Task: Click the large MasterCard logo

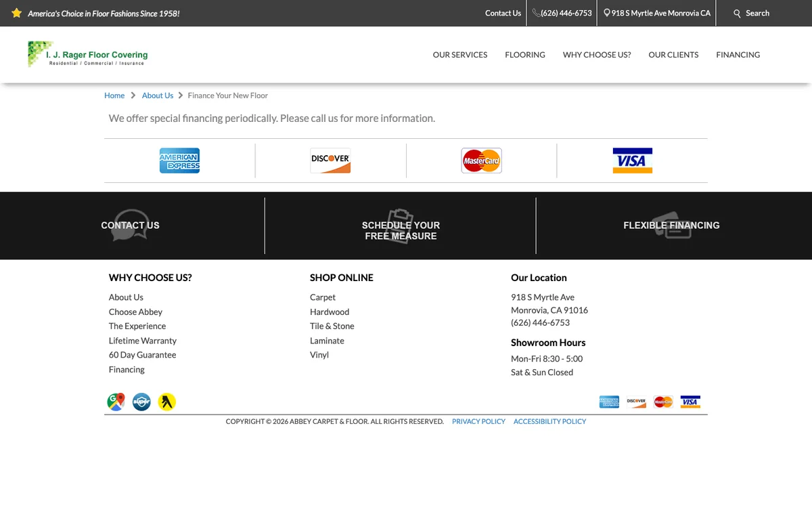Action: (481, 161)
